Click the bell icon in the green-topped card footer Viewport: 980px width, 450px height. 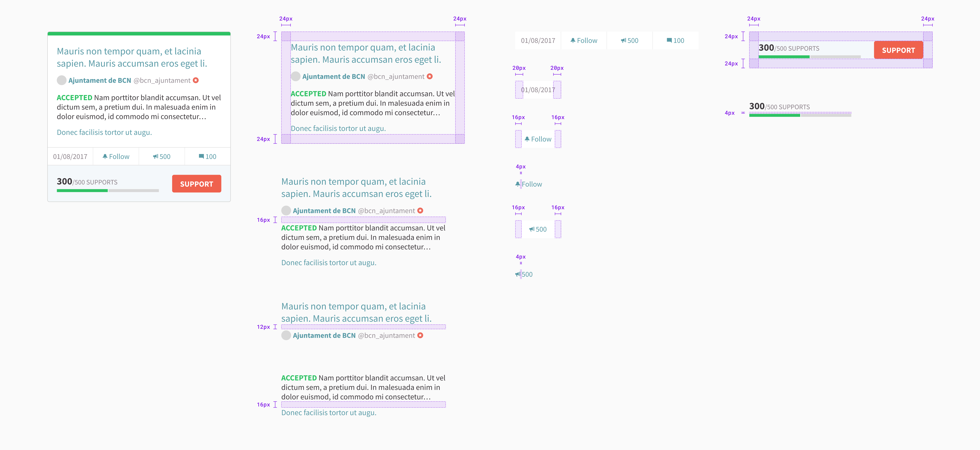pos(105,156)
